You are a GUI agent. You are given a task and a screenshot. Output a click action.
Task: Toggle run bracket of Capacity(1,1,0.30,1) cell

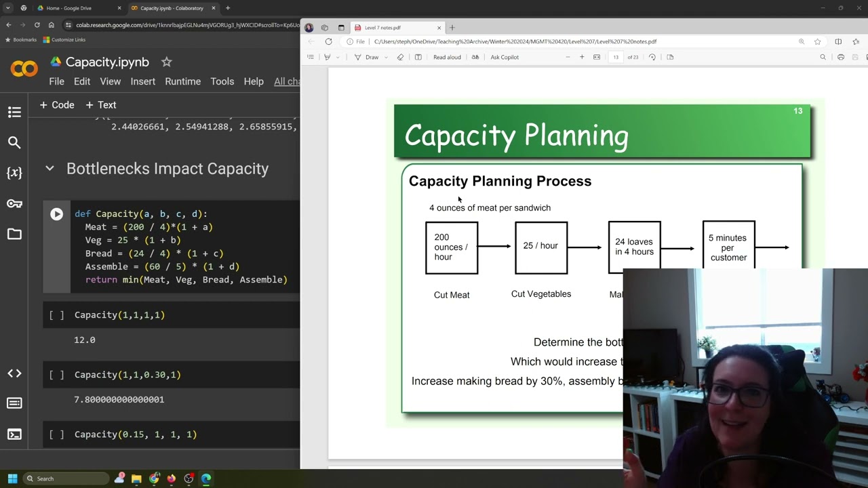pyautogui.click(x=57, y=375)
